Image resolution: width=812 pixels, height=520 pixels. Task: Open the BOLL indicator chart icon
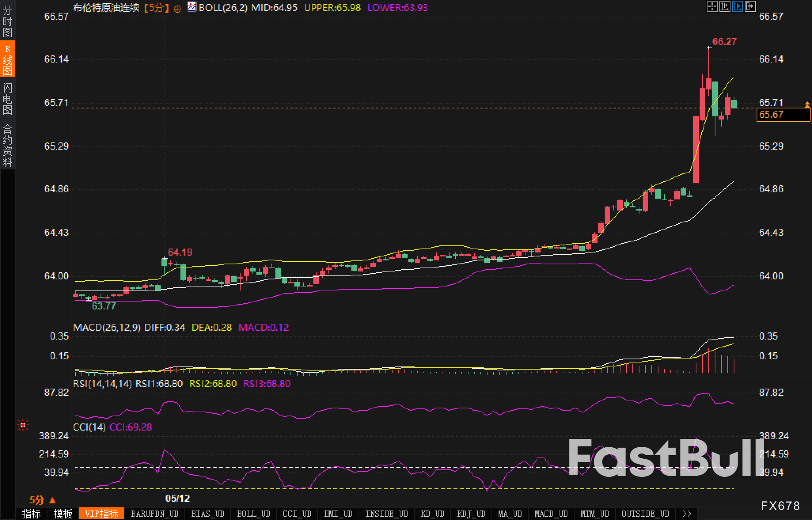point(192,6)
